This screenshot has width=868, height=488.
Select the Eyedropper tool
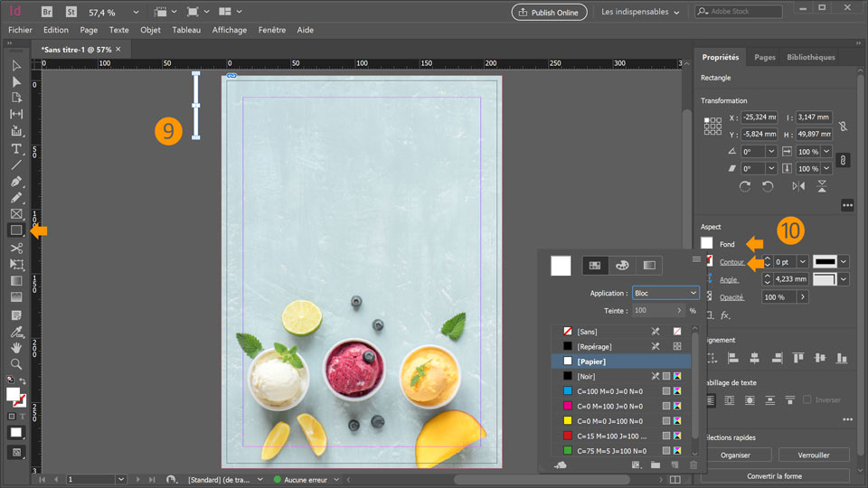(x=16, y=332)
